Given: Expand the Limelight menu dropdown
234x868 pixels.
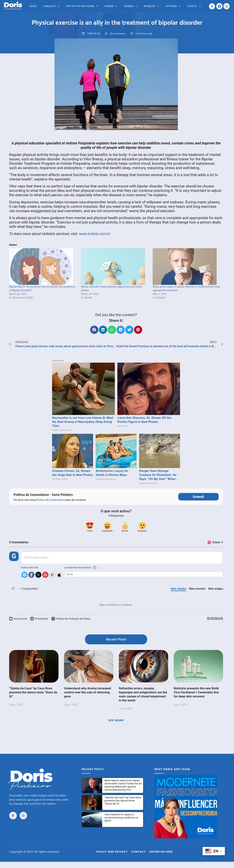Looking at the screenshot, I should coord(51,6).
